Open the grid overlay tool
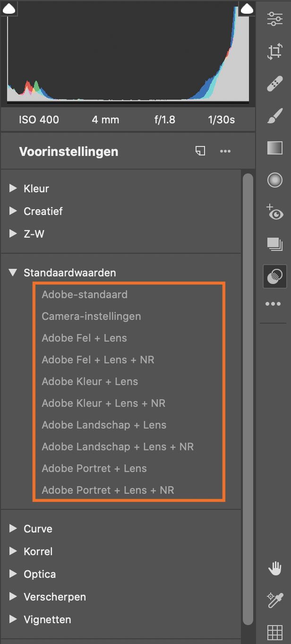The image size is (291, 644). tap(274, 632)
